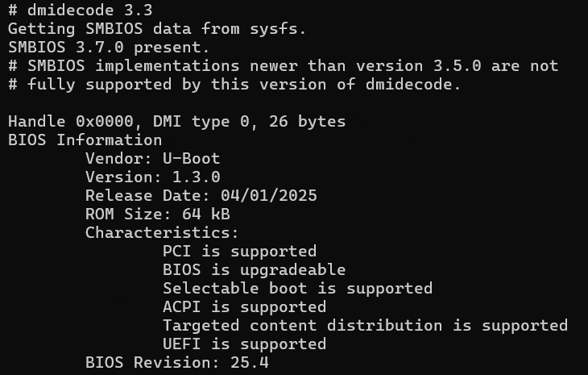Click the Release Date 04/01/2025 value

click(268, 196)
